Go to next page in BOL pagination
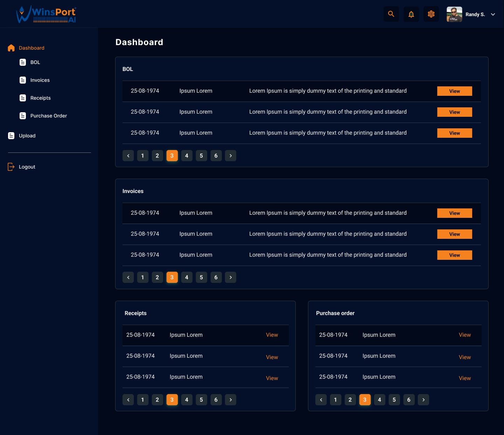Viewport: 504px width, 435px height. [x=230, y=156]
